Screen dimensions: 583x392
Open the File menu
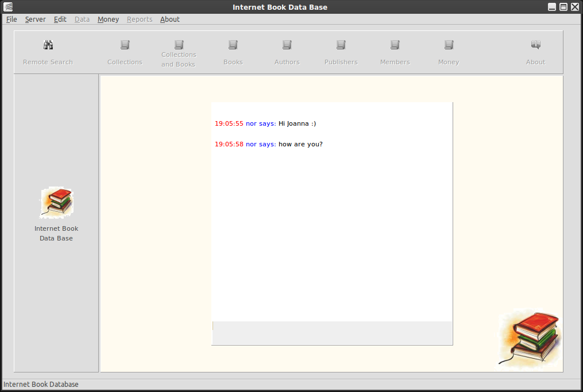11,20
